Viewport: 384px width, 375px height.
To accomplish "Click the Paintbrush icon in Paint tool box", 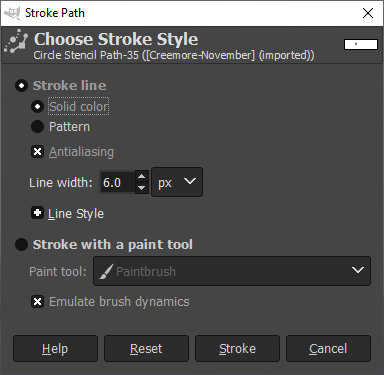I will (x=106, y=271).
